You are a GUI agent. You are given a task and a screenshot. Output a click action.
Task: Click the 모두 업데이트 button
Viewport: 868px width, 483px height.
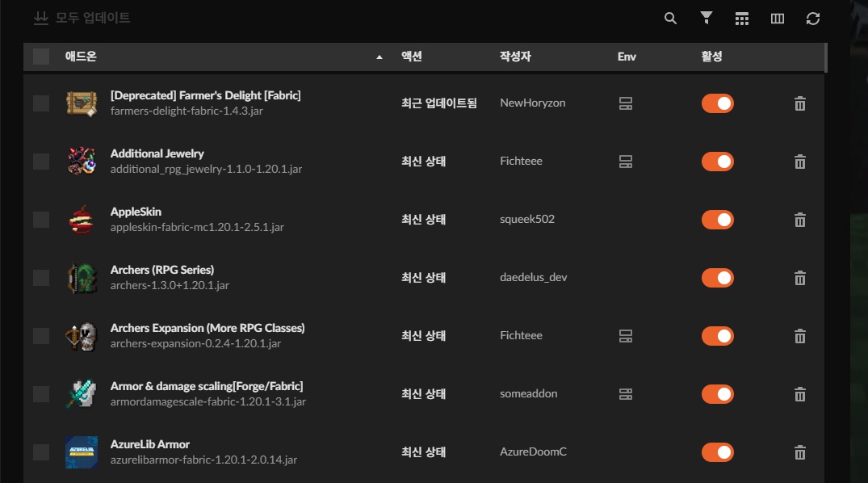tap(82, 18)
